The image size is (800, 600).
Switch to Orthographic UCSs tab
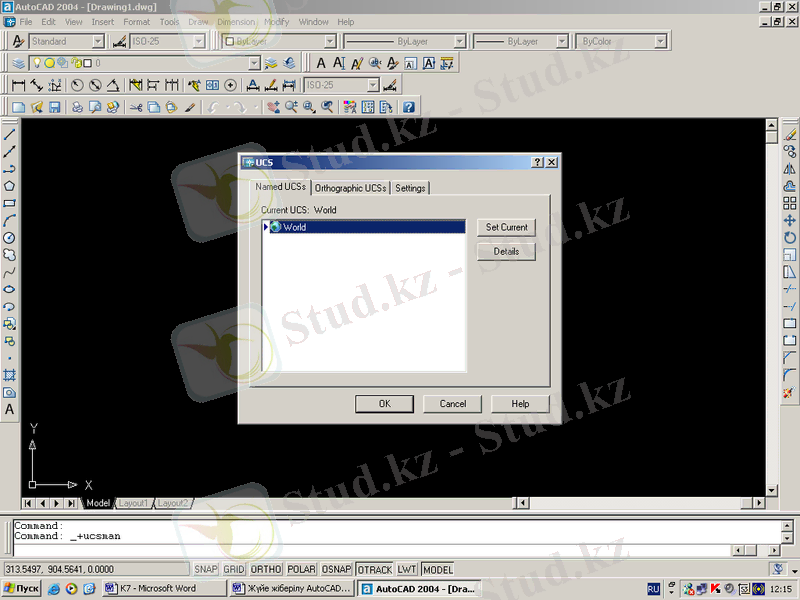(x=350, y=188)
